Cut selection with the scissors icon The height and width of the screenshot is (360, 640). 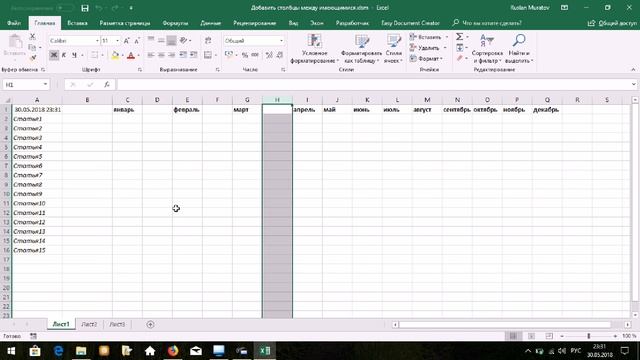pyautogui.click(x=32, y=37)
